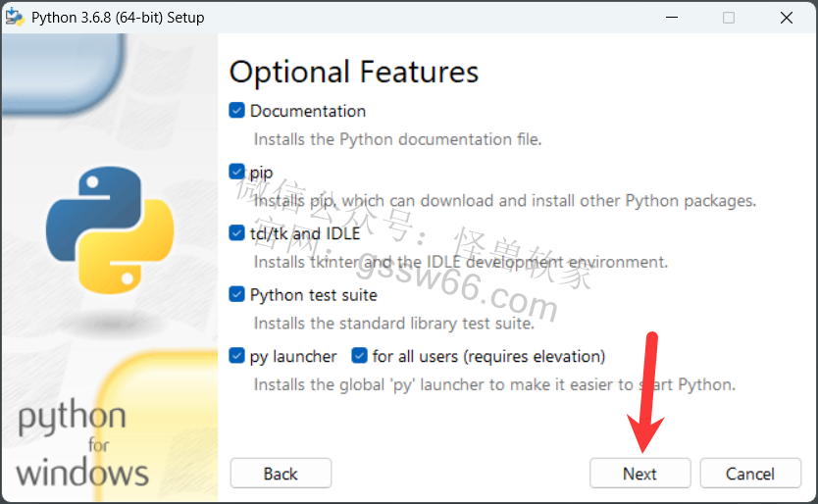Toggle the py launcher checkbox
Image resolution: width=818 pixels, height=504 pixels.
236,356
